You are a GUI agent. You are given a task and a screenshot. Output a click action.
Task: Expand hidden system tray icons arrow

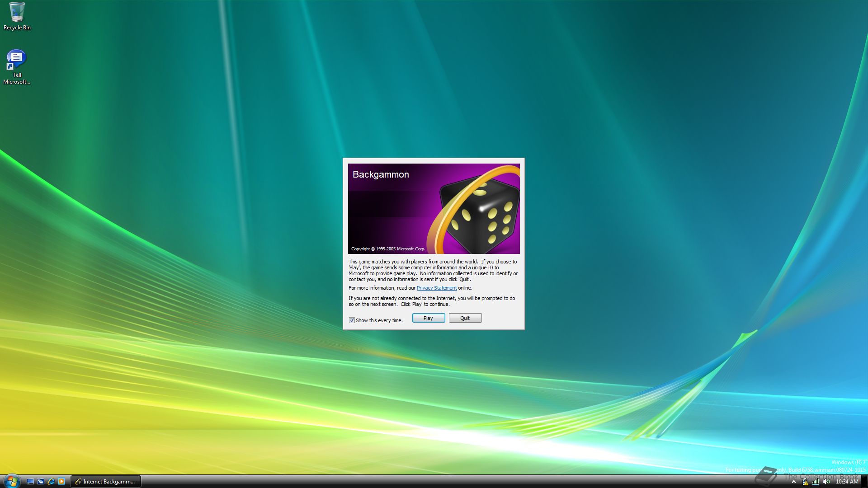tap(793, 482)
